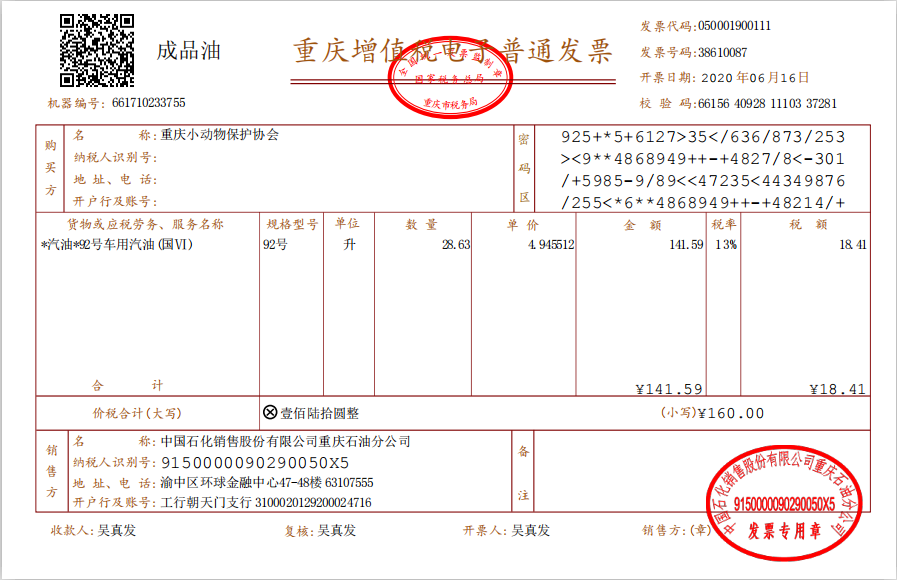Screen dimensions: 897x580
Task: Click seller address 渝中区环球金融中心47-48楼
Action: pyautogui.click(x=241, y=483)
